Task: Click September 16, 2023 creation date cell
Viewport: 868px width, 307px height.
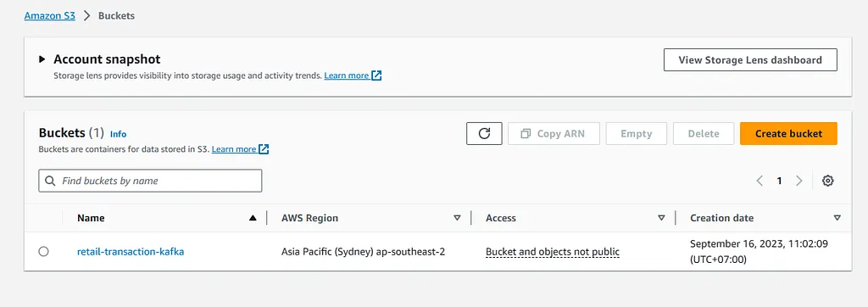Action: [x=759, y=252]
